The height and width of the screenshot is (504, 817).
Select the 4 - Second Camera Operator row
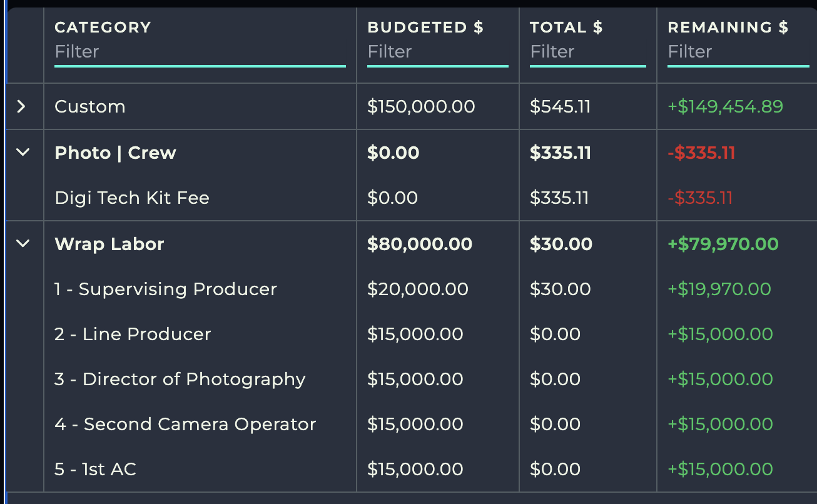click(185, 424)
